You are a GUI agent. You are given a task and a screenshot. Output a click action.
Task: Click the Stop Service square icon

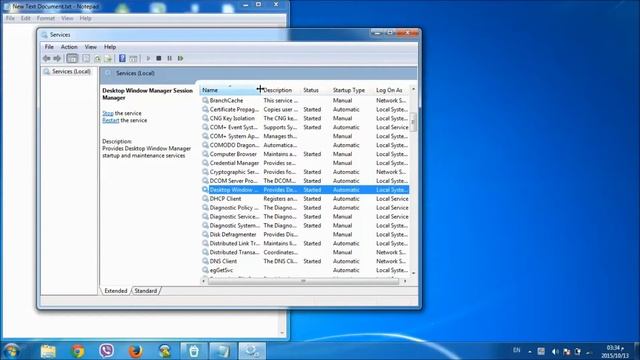click(159, 58)
